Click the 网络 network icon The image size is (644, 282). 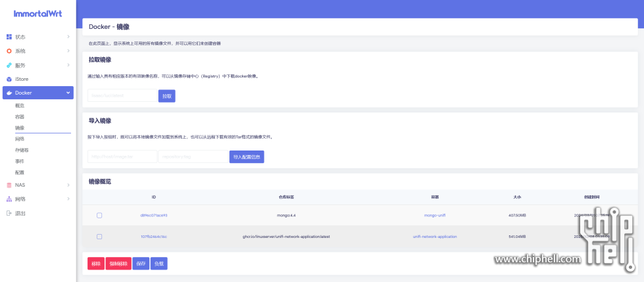pos(9,199)
